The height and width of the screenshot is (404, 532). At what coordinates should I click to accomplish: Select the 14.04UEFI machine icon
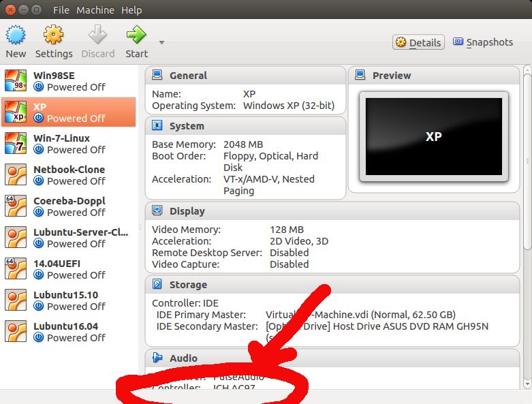click(x=16, y=268)
